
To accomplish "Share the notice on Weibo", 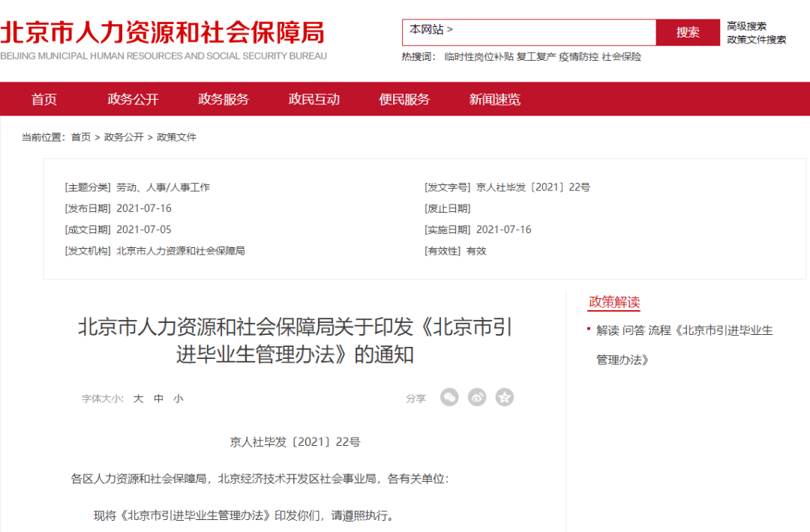I will click(477, 398).
